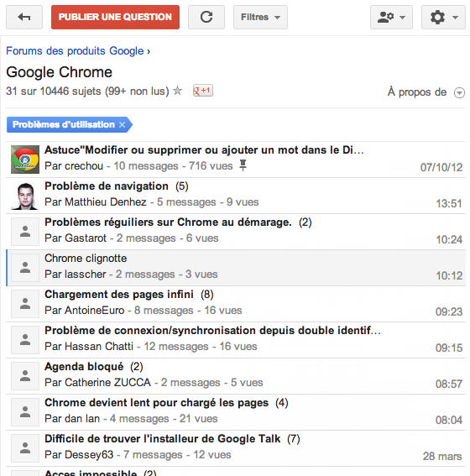This screenshot has width=470, height=476.
Task: Click AntoineEuro's default avatar icon
Action: (x=25, y=304)
